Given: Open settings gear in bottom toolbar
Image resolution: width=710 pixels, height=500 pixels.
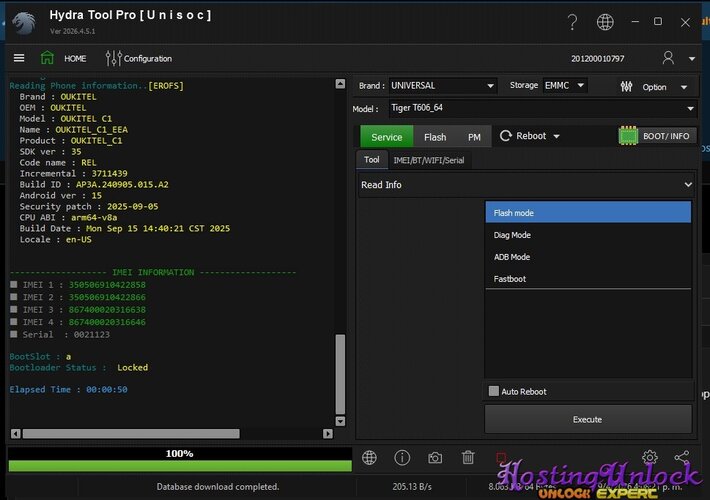Looking at the screenshot, I should click(649, 457).
